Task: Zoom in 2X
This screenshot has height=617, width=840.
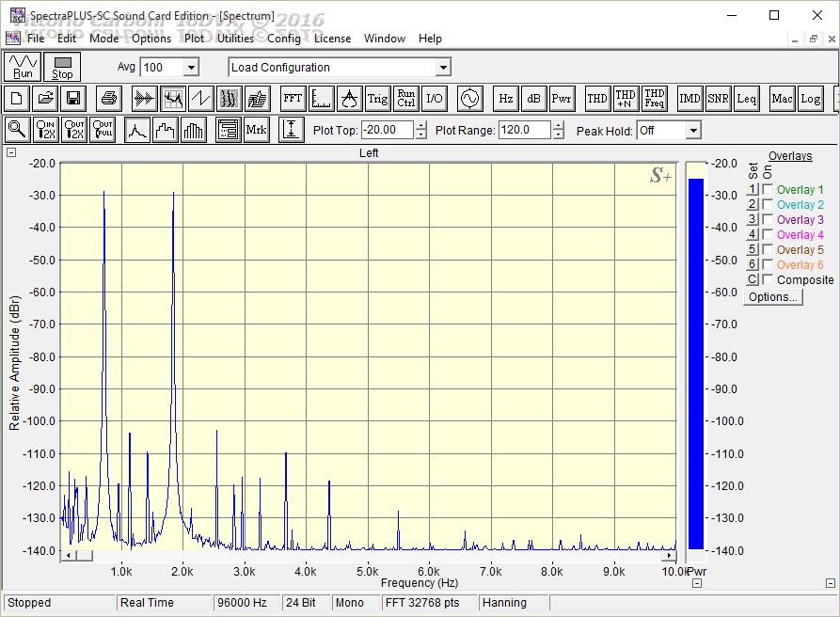Action: tap(45, 130)
